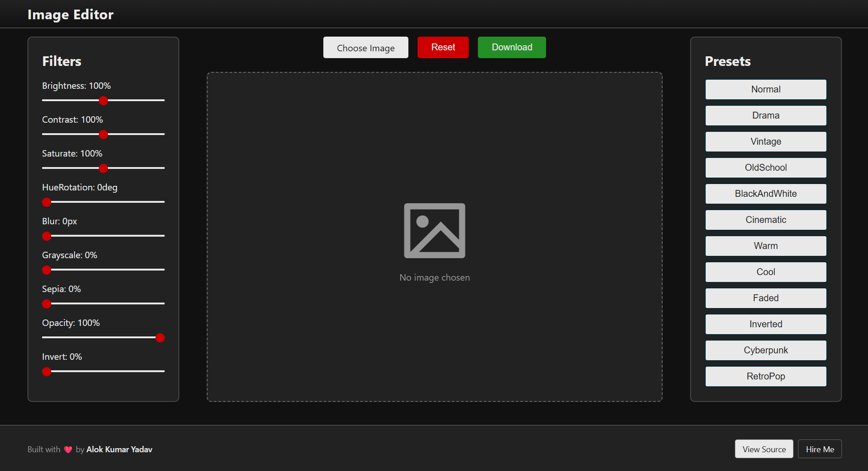Apply the OldSchool preset

[765, 168]
